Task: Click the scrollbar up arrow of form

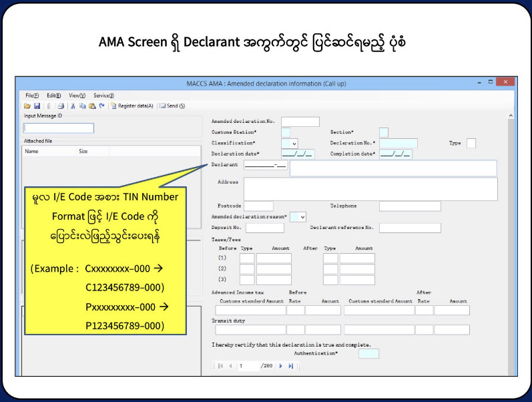Action: point(511,116)
